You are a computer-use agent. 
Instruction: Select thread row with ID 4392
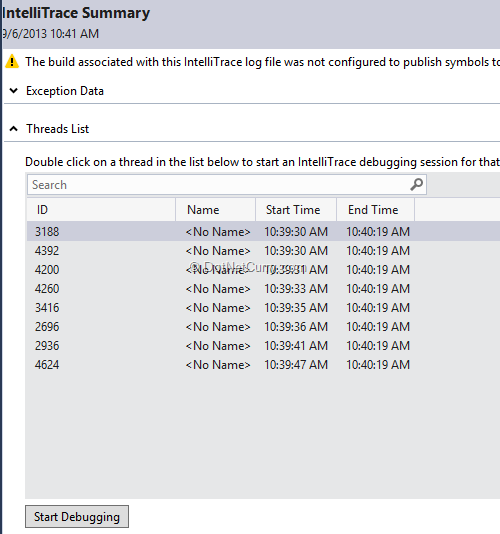point(263,251)
